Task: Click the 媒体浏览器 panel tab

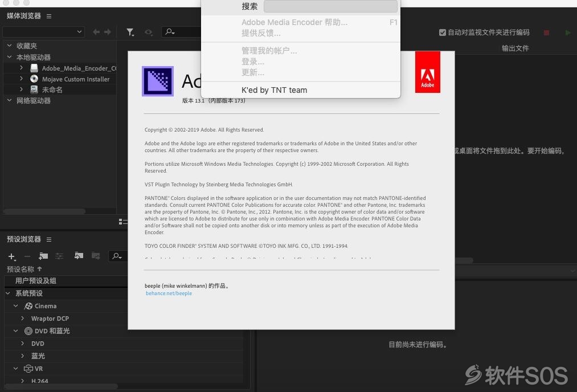Action: [24, 16]
